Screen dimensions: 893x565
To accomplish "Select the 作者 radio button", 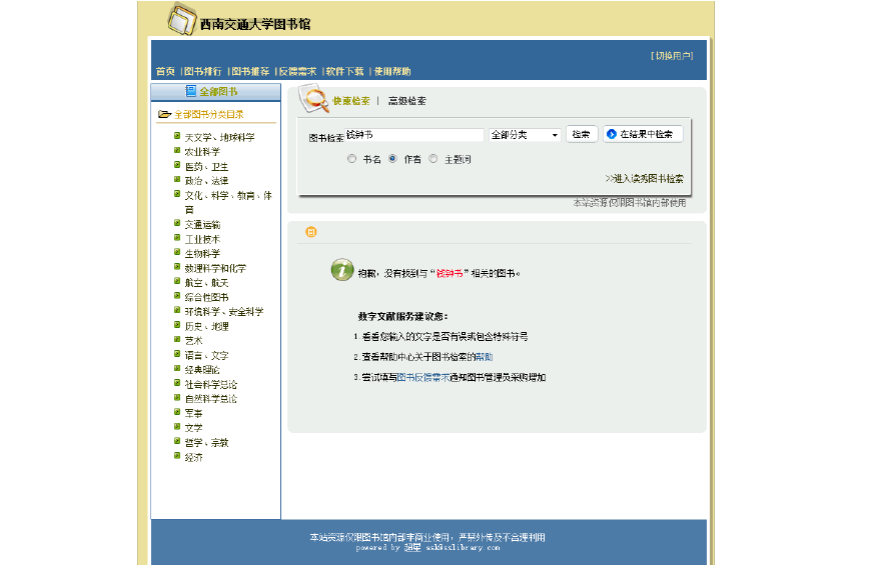I will (x=392, y=159).
